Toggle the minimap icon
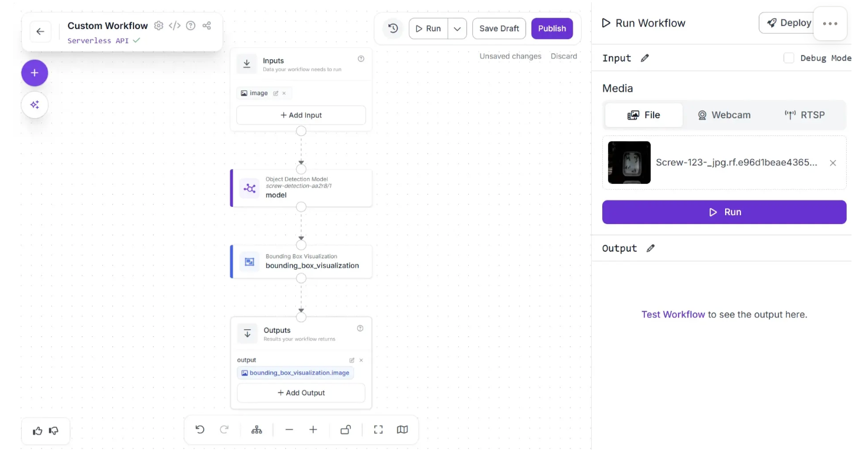Screen dimensions: 868x461 (x=403, y=430)
